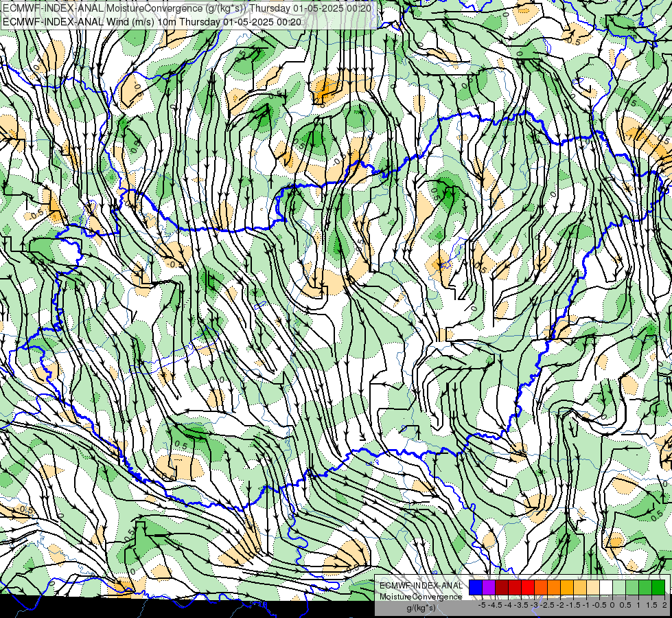Select the "-2" legend tick label

point(560,605)
